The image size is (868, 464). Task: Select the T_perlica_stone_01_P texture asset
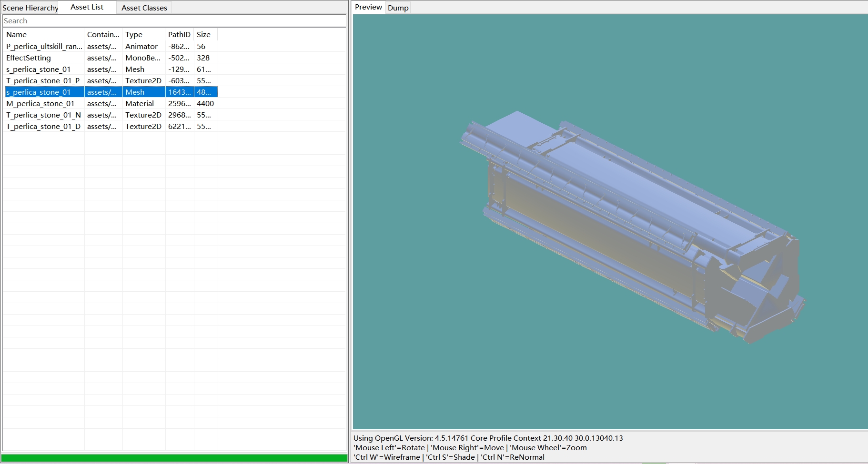(43, 81)
